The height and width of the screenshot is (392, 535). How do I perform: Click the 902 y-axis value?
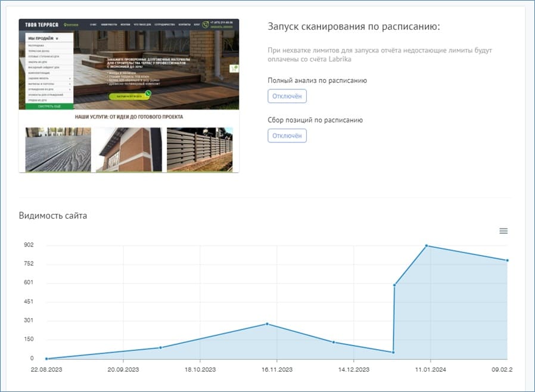(x=29, y=245)
